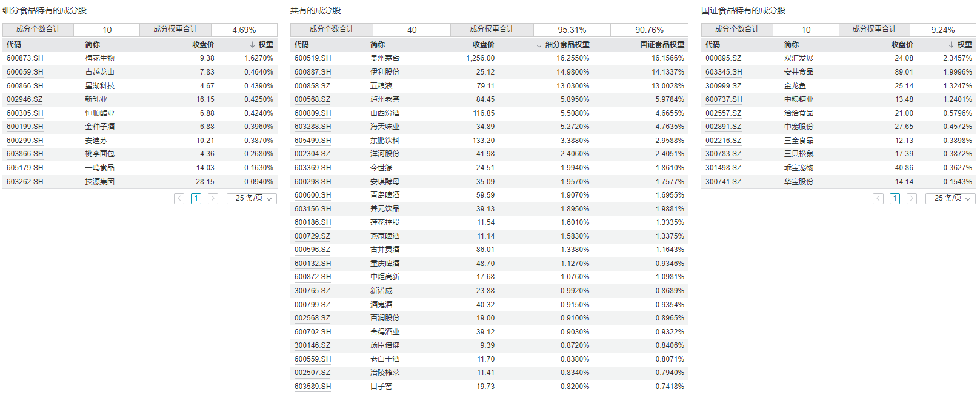This screenshot has height=395, width=980.
Task: Open stock code 000858.SZ
Action: [x=313, y=86]
